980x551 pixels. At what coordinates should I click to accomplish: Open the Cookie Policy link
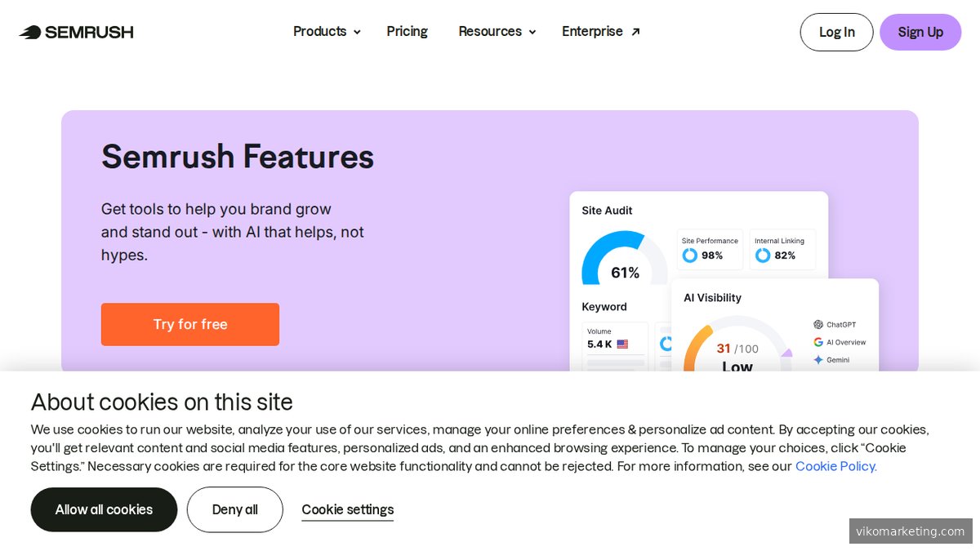pos(835,466)
